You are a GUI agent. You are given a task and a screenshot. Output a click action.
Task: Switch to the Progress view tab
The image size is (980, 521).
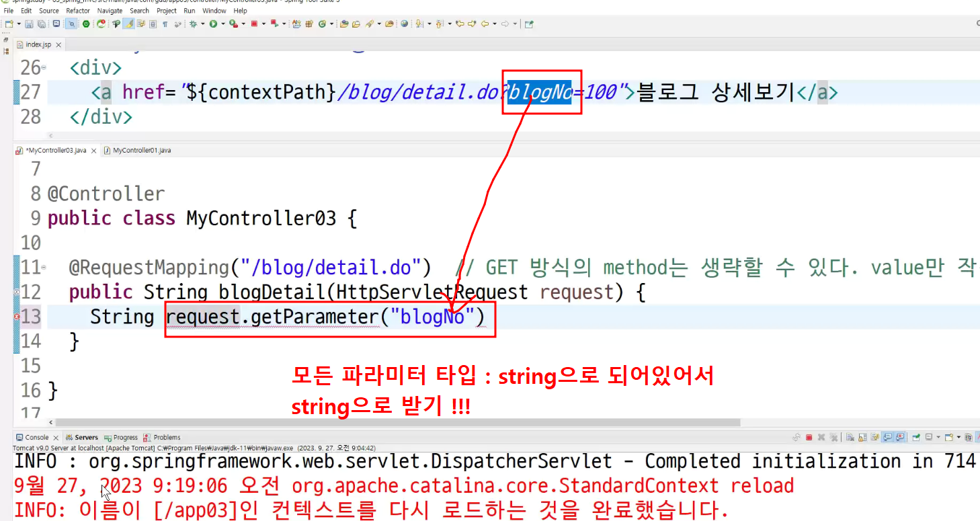click(x=120, y=438)
